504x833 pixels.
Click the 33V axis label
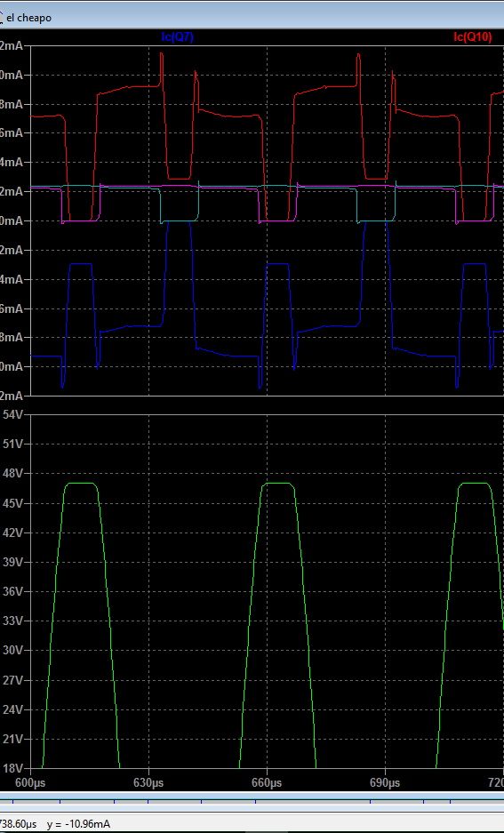point(12,621)
